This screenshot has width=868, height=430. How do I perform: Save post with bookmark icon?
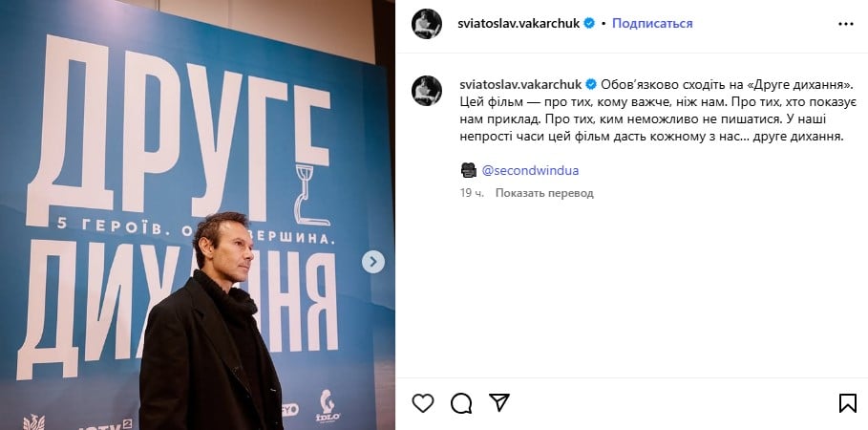848,403
